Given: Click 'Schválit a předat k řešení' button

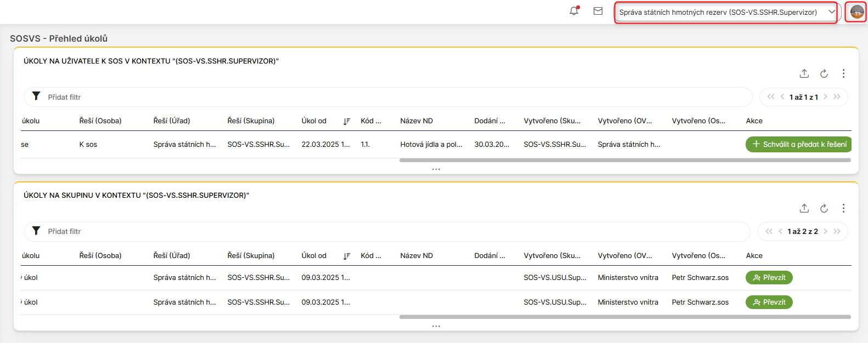Looking at the screenshot, I should [x=799, y=144].
